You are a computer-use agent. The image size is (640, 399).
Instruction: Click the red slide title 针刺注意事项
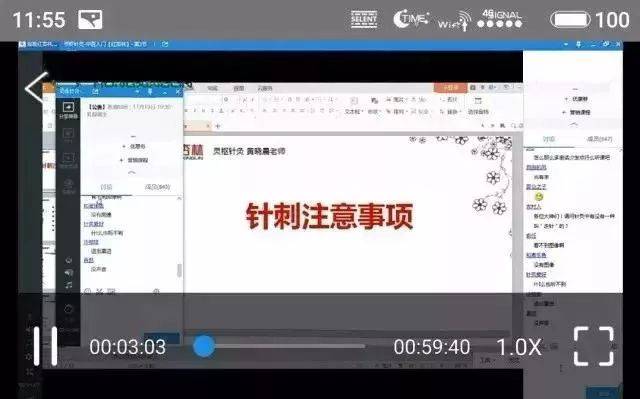(329, 216)
